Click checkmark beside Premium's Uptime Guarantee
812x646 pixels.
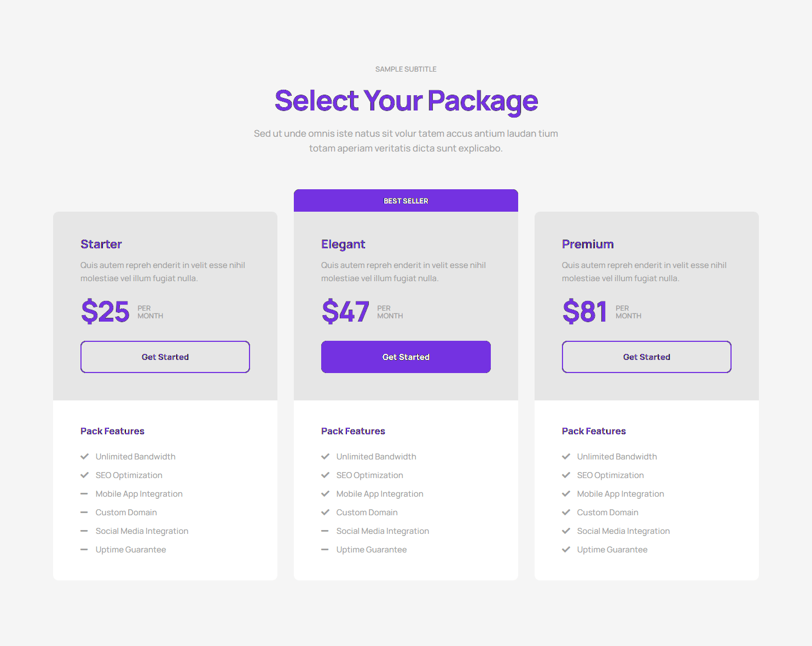pos(566,550)
